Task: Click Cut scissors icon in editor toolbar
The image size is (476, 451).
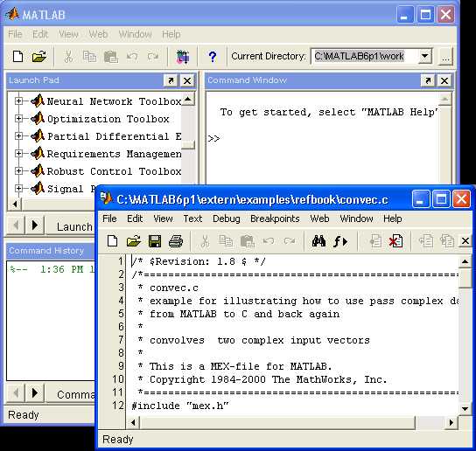Action: [x=206, y=241]
